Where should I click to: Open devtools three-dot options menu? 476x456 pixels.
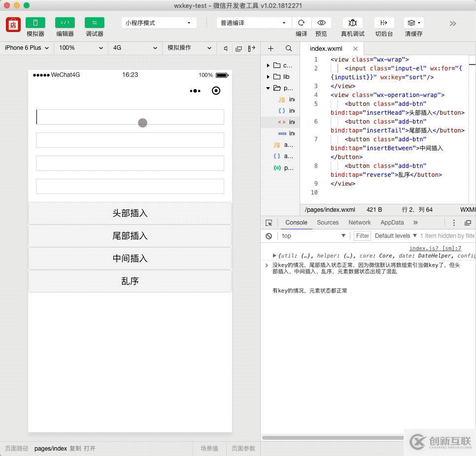click(454, 223)
